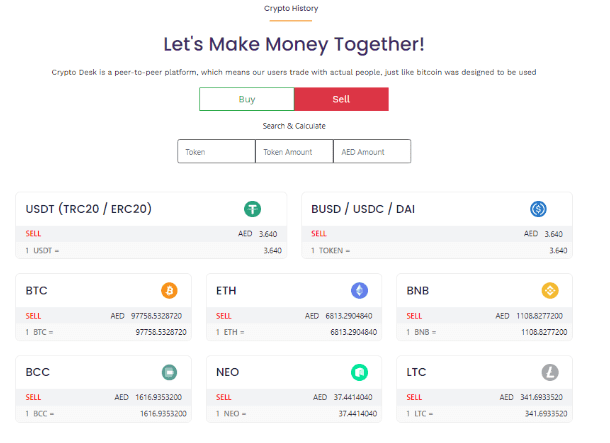Open the USDT (TRC20 / ERC20) card title
The width and height of the screenshot is (610, 443).
89,209
